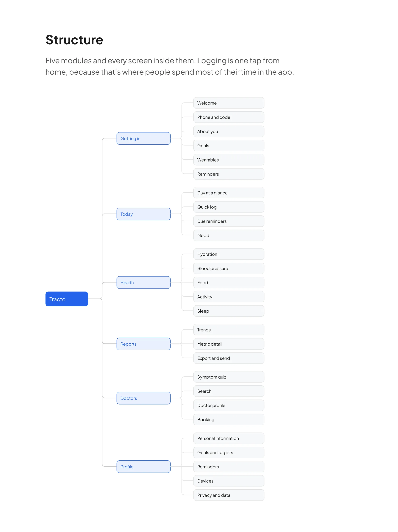This screenshot has width=398, height=532.
Task: Select the Getting in module node
Action: (143, 138)
